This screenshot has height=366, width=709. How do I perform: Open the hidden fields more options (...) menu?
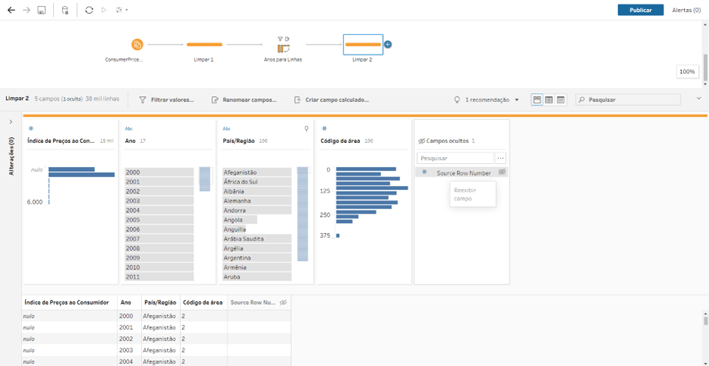pos(500,158)
